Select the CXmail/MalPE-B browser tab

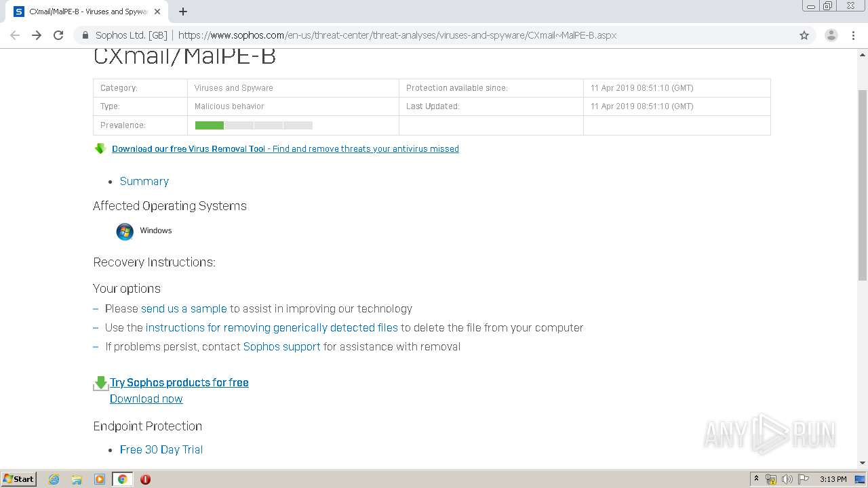coord(87,12)
